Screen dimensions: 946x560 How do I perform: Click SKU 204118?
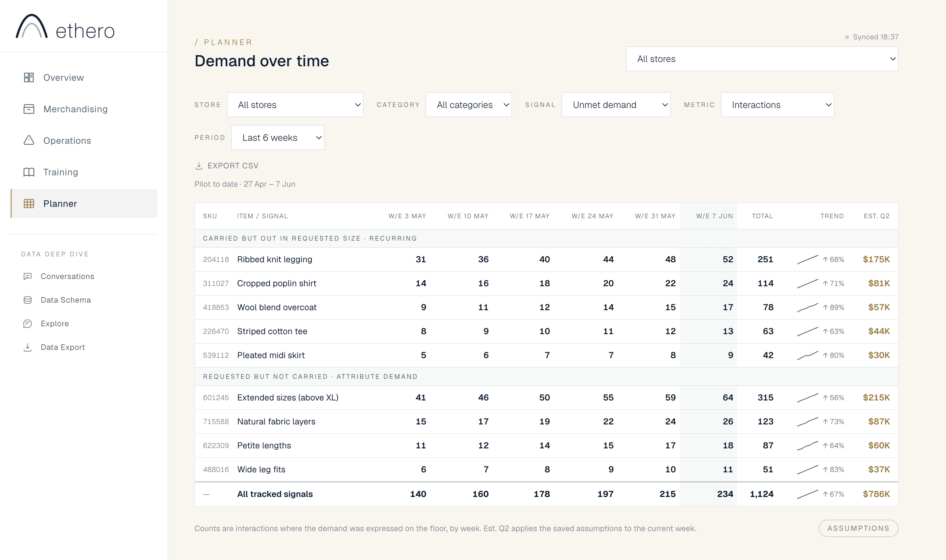pyautogui.click(x=216, y=260)
